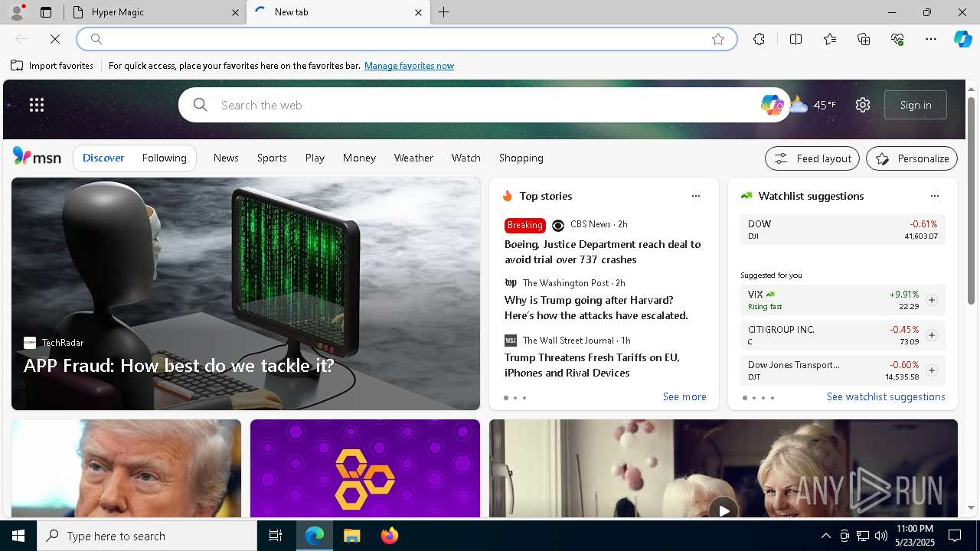Add this page to favorites star
The image size is (980, 551).
tap(718, 39)
